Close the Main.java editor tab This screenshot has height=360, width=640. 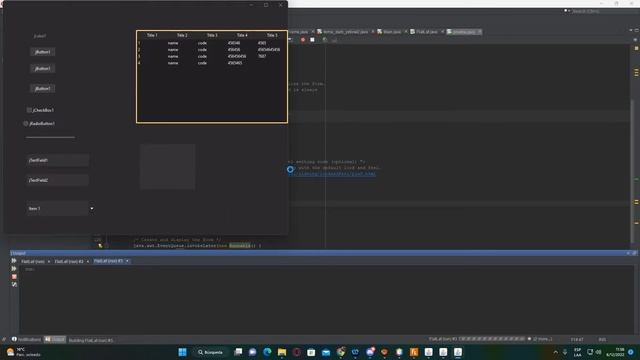click(405, 31)
